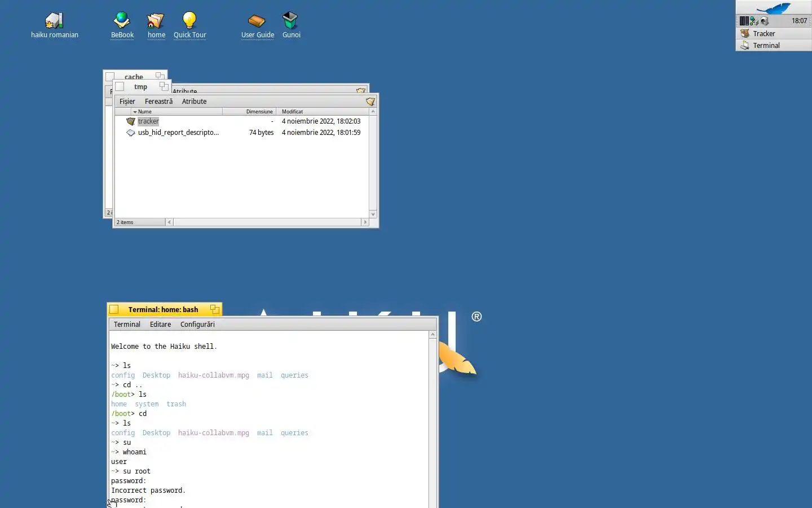Open the Editare menu in Terminal
Viewport: 812px width, 508px height.
[161, 325]
